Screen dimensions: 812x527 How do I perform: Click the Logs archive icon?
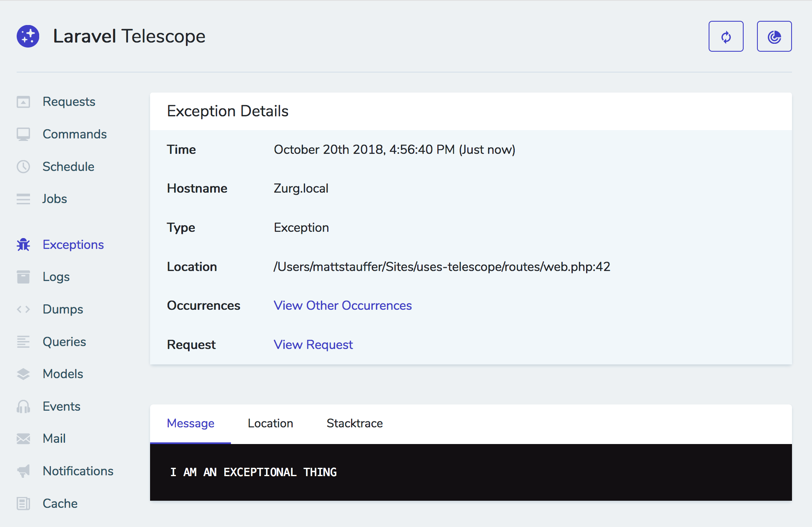coord(23,276)
